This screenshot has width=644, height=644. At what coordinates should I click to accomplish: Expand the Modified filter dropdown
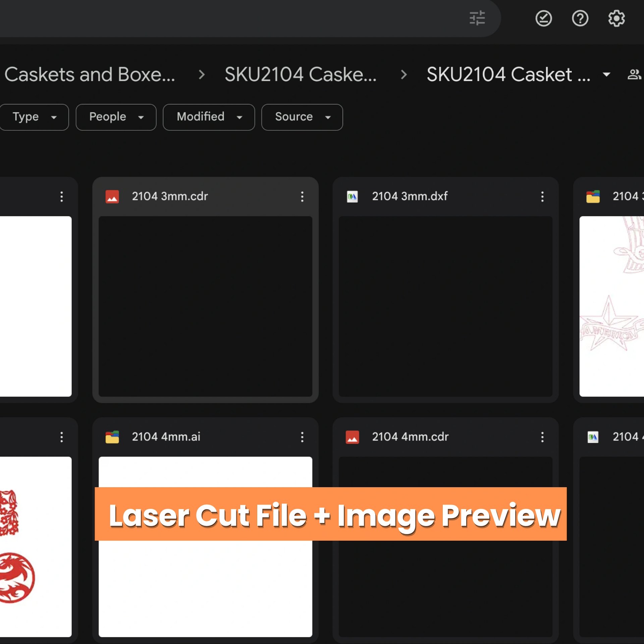tap(209, 117)
